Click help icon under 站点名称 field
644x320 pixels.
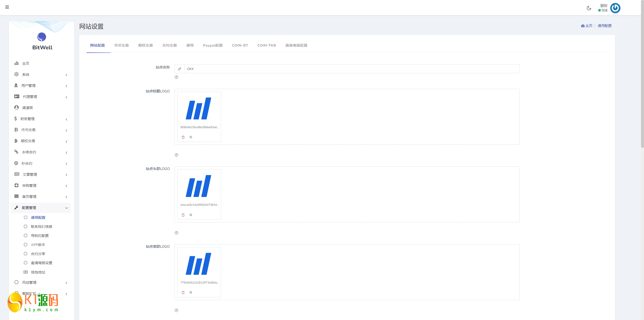[x=176, y=77]
